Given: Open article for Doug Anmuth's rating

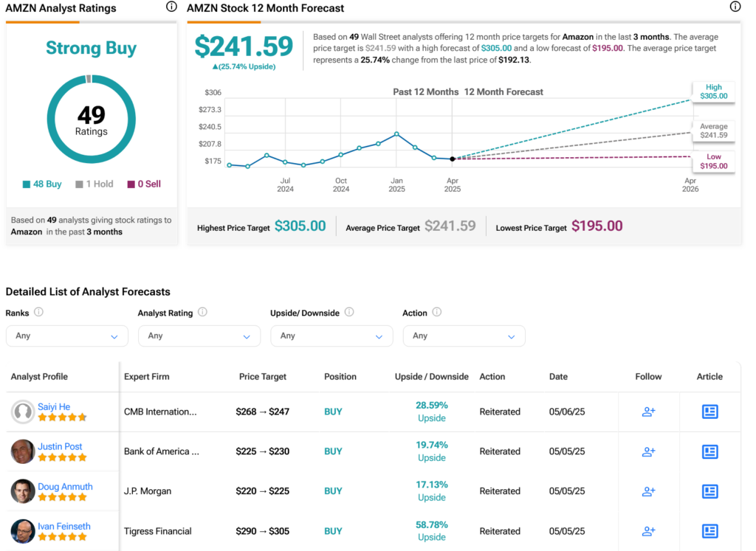Looking at the screenshot, I should pyautogui.click(x=709, y=491).
